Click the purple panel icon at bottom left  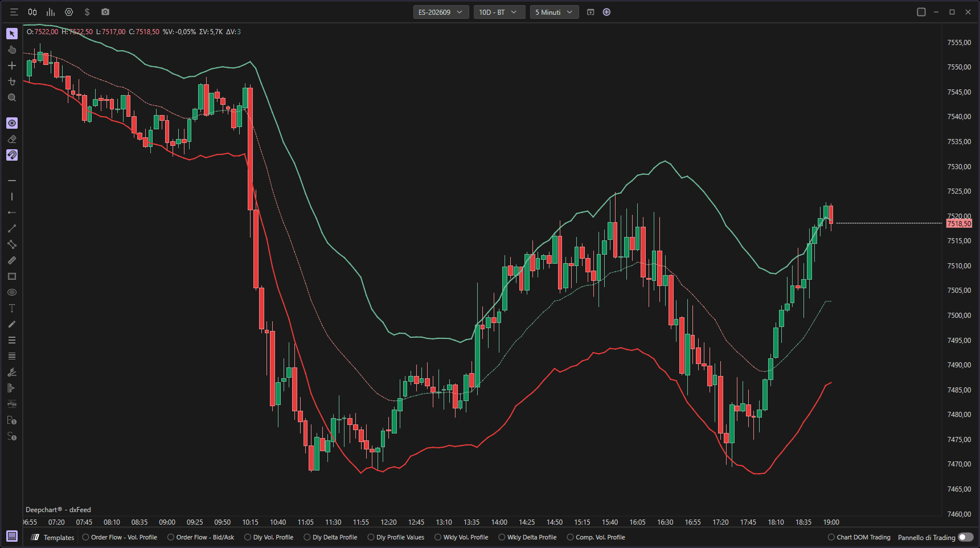click(12, 536)
